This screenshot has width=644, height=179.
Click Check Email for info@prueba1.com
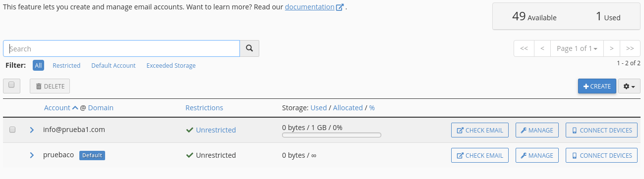pos(480,130)
